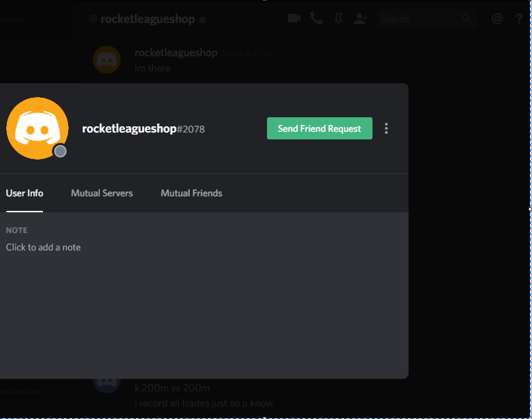Add friends to DM icon
Viewport: 532px width, 419px height.
(x=360, y=19)
